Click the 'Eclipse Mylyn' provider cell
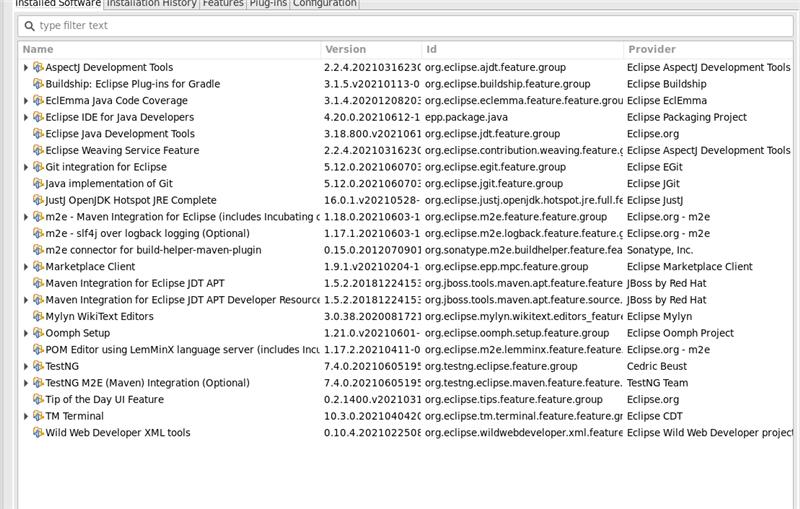This screenshot has width=800, height=509. [x=659, y=316]
